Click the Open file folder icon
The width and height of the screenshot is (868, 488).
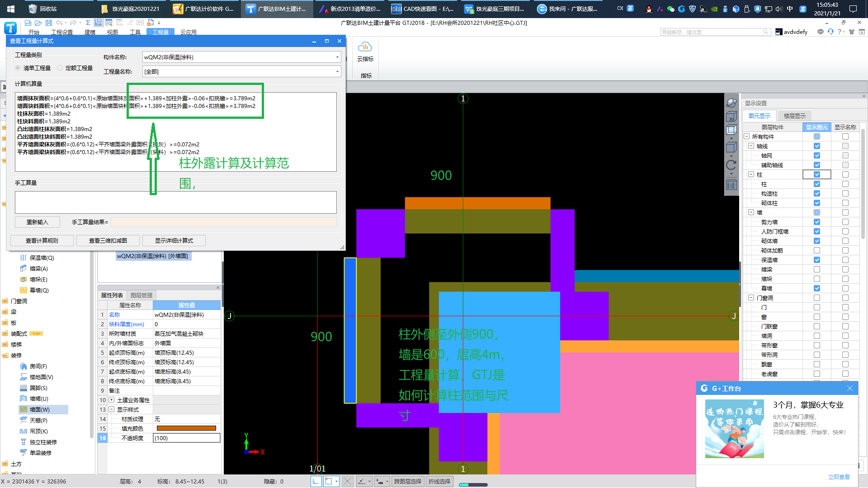tap(38, 23)
